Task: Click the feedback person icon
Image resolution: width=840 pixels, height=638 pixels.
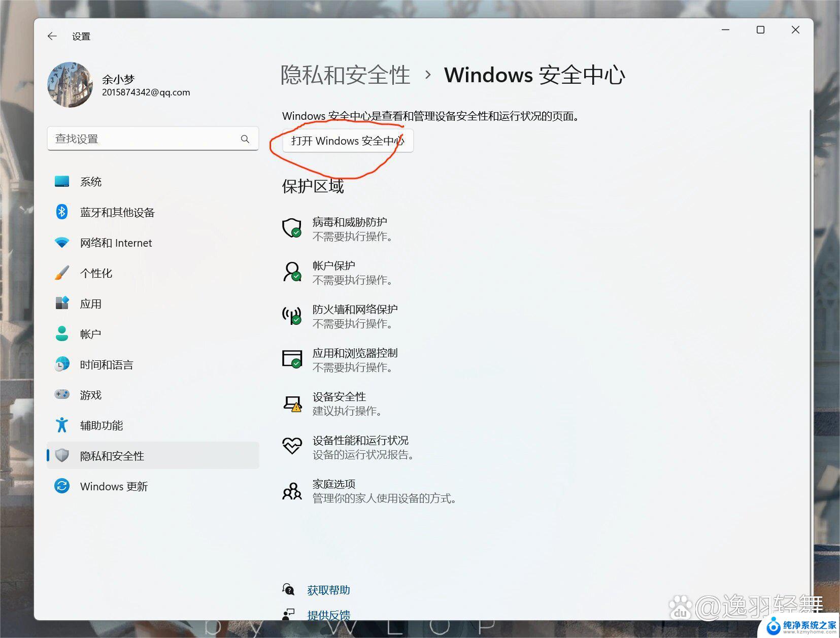Action: 288,614
